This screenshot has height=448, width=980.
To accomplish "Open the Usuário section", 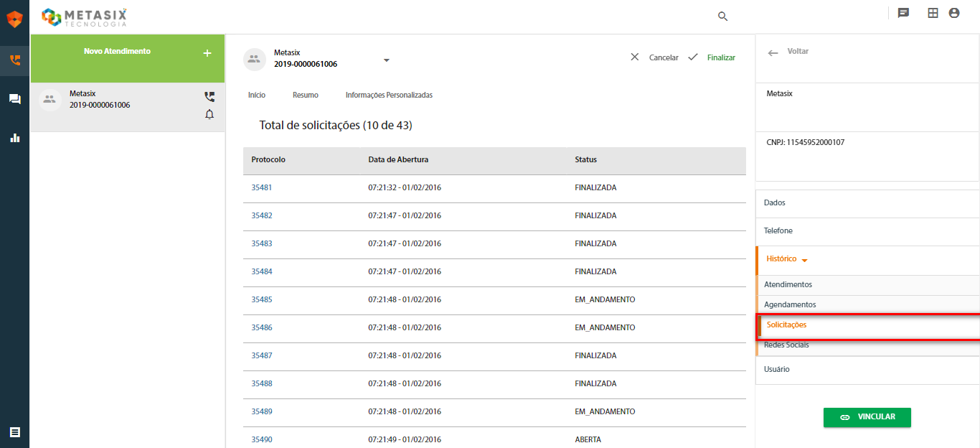I will click(867, 370).
